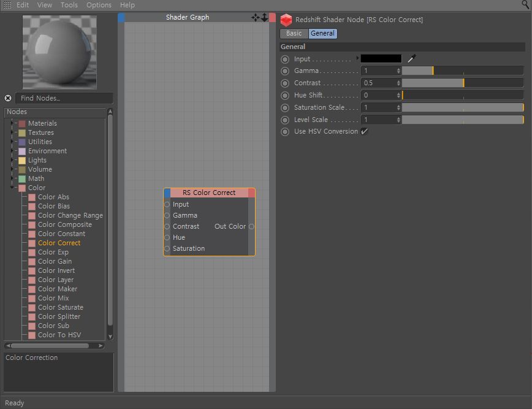Screen dimensions: 532x409
Task: Open the Tools menu
Action: point(69,5)
